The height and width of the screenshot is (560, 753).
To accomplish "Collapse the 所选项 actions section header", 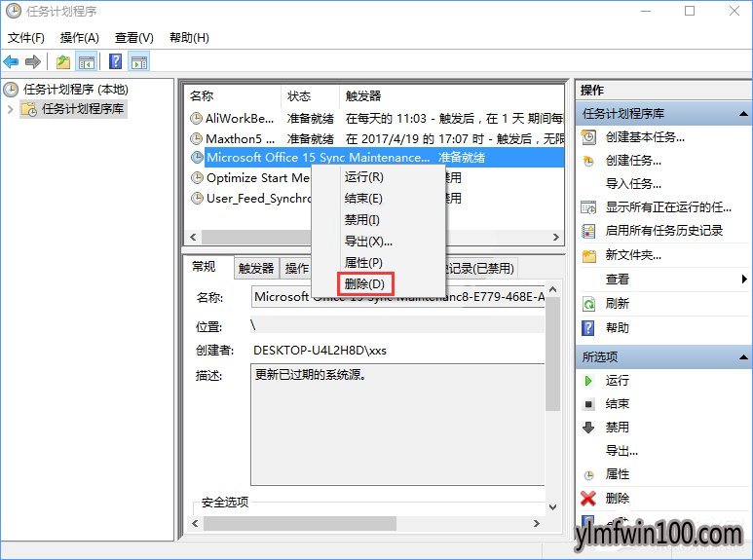I will [x=743, y=356].
